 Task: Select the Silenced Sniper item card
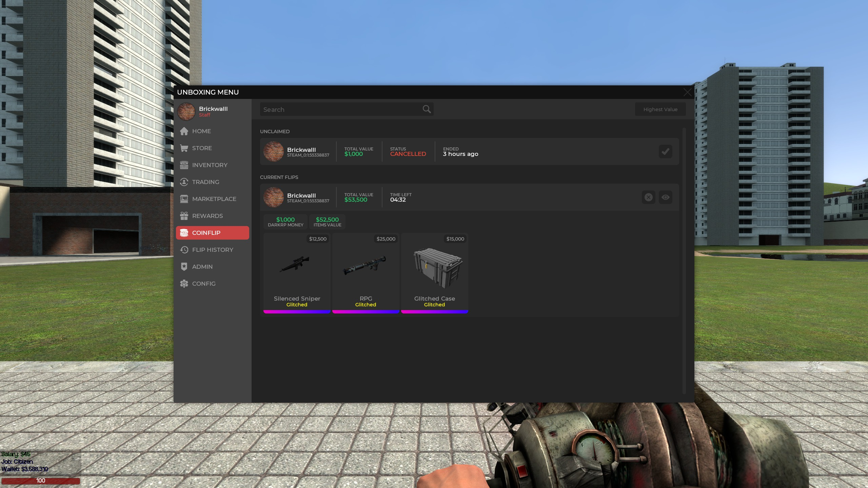pos(297,273)
